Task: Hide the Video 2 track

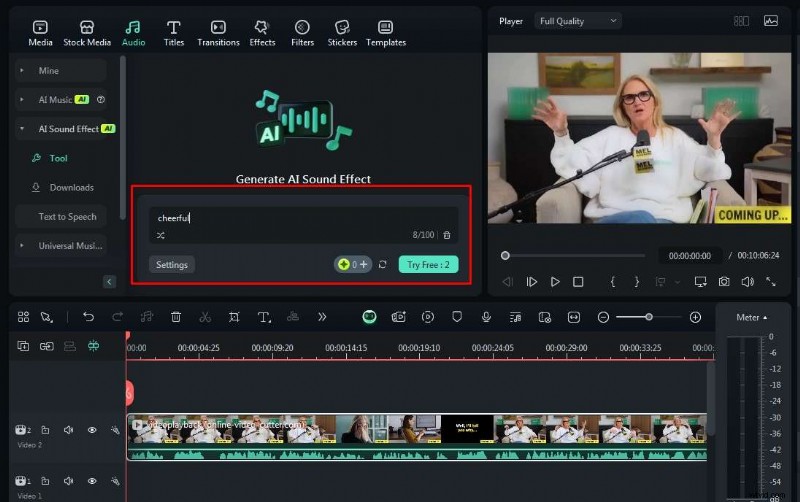Action: tap(92, 430)
